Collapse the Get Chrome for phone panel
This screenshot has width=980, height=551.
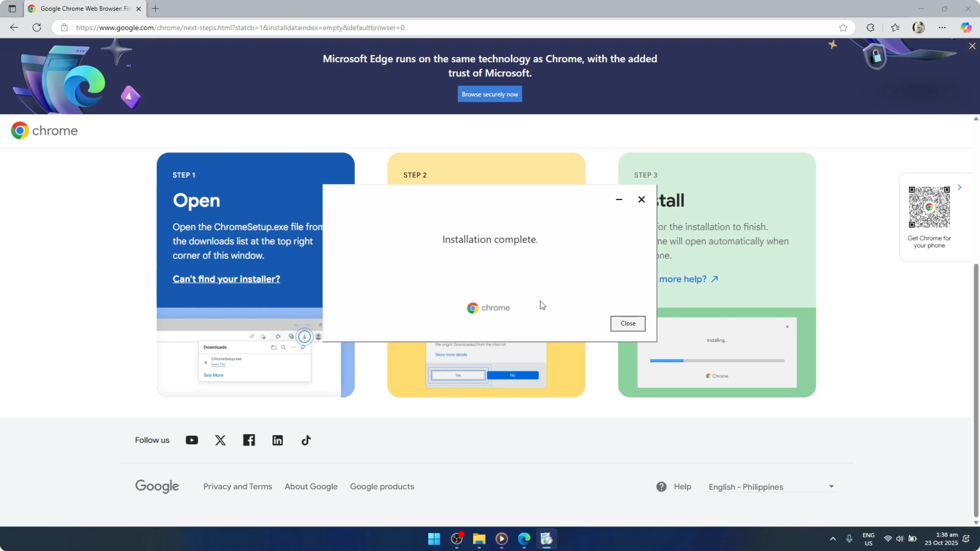click(960, 187)
